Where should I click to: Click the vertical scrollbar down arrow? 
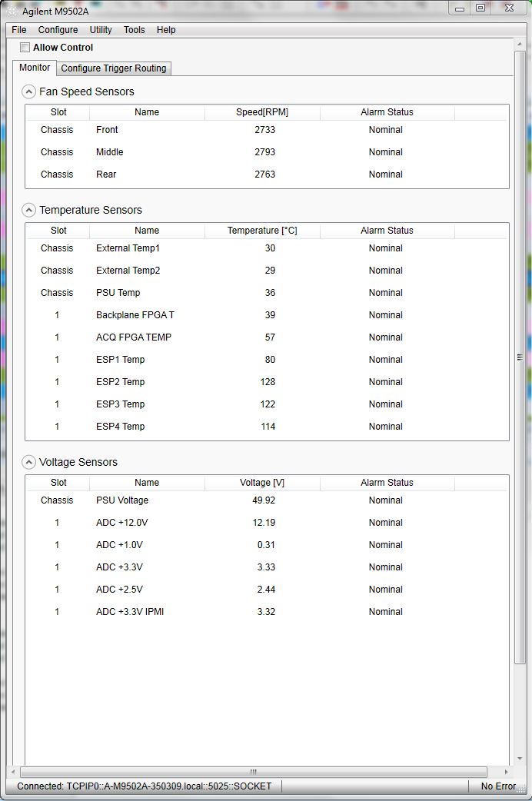pyautogui.click(x=520, y=759)
